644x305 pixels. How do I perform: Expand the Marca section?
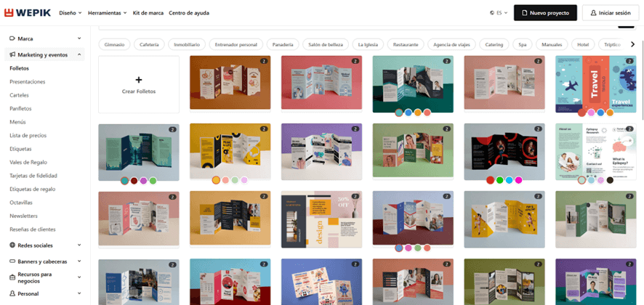tap(79, 38)
